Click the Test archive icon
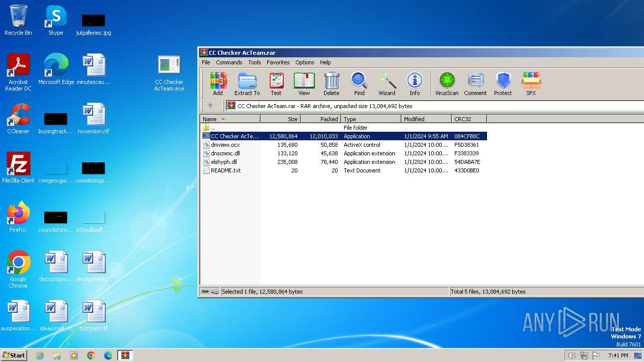Image resolution: width=644 pixels, height=362 pixels. point(276,83)
